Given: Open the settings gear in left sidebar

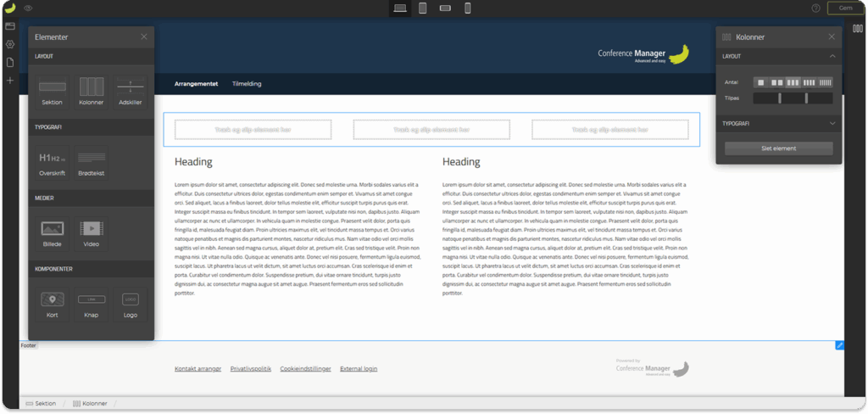Looking at the screenshot, I should (x=10, y=44).
